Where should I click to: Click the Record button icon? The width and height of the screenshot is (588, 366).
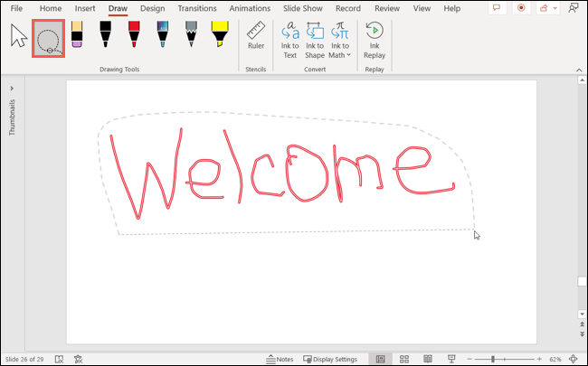[x=521, y=8]
